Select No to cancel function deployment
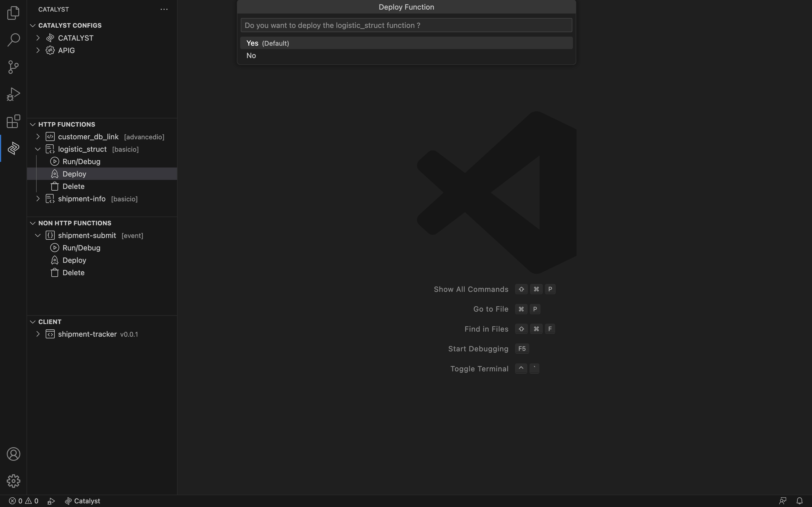The height and width of the screenshot is (507, 812). click(x=250, y=56)
